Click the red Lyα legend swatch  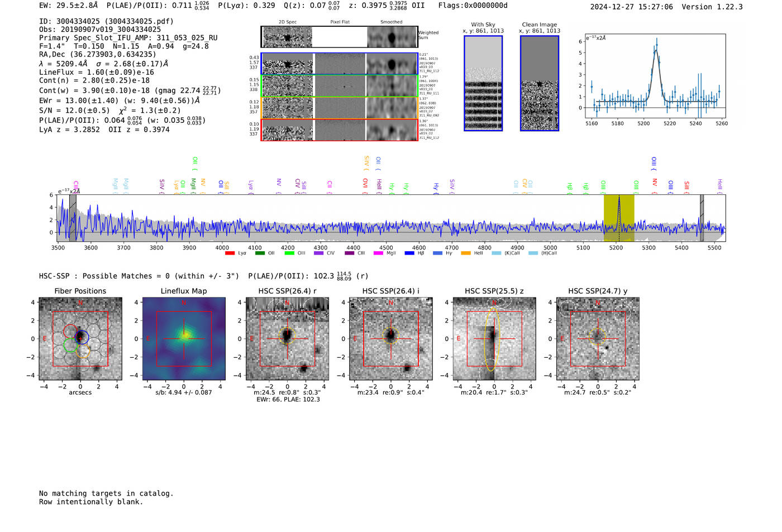pyautogui.click(x=230, y=253)
